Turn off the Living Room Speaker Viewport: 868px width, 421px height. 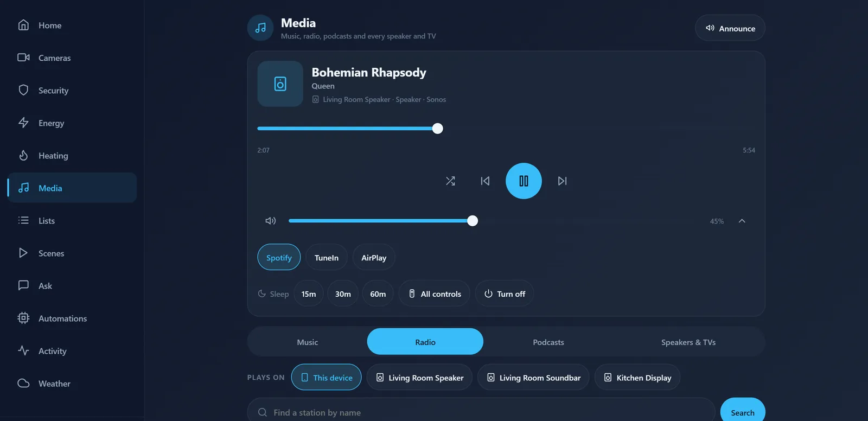[505, 294]
